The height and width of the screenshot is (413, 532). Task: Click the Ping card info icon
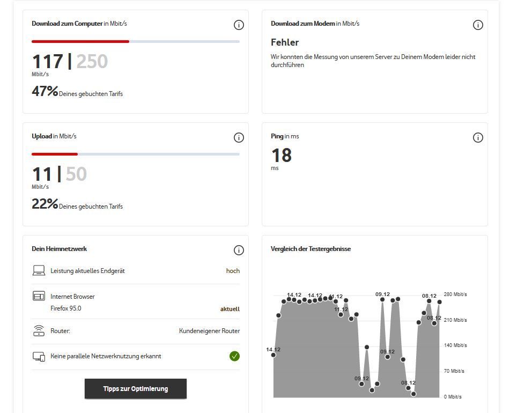pos(478,137)
